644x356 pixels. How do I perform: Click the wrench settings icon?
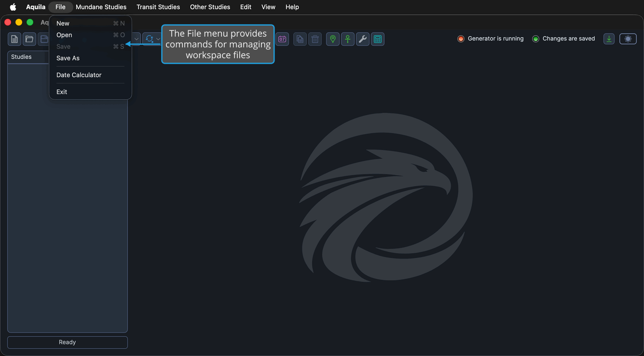tap(363, 39)
